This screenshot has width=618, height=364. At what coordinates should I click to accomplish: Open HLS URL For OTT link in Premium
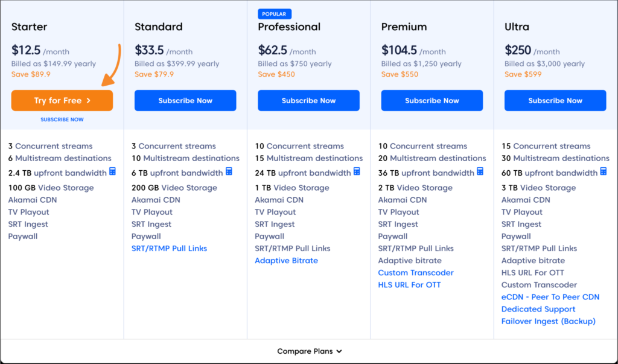tap(409, 285)
